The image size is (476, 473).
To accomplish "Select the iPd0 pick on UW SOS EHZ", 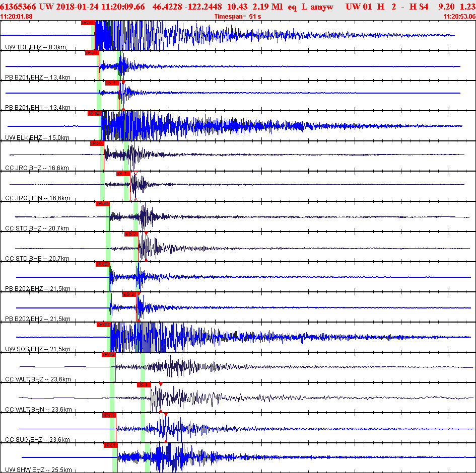I will (x=104, y=325).
